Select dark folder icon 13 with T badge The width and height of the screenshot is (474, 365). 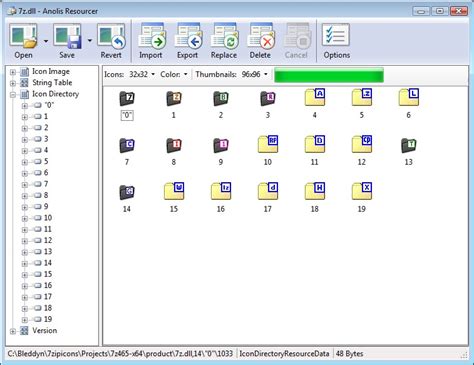(409, 145)
